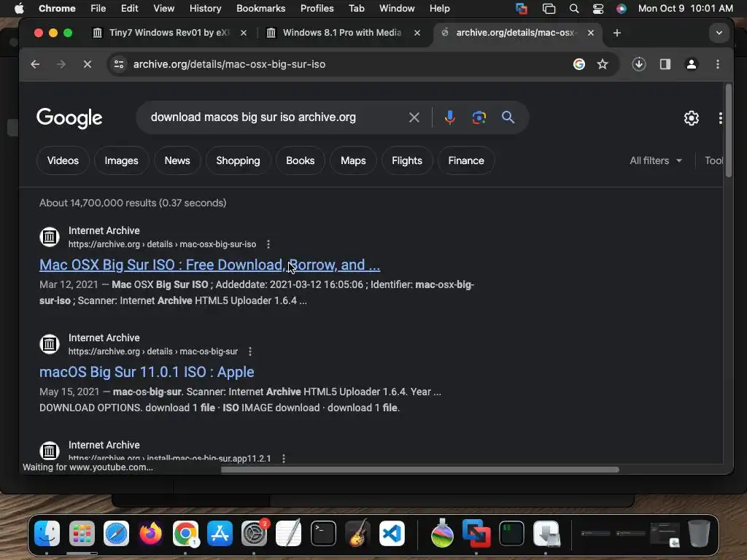Stop loading the page
Image resolution: width=747 pixels, height=560 pixels.
point(88,64)
